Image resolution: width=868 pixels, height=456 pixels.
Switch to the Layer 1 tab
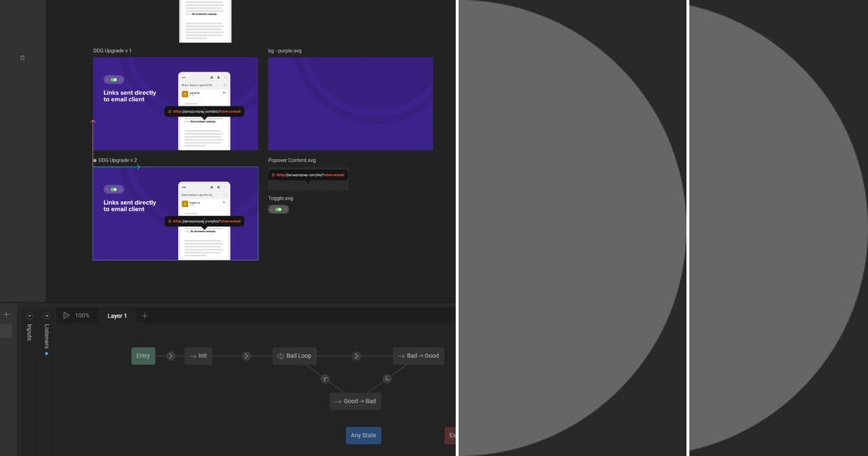pyautogui.click(x=116, y=315)
